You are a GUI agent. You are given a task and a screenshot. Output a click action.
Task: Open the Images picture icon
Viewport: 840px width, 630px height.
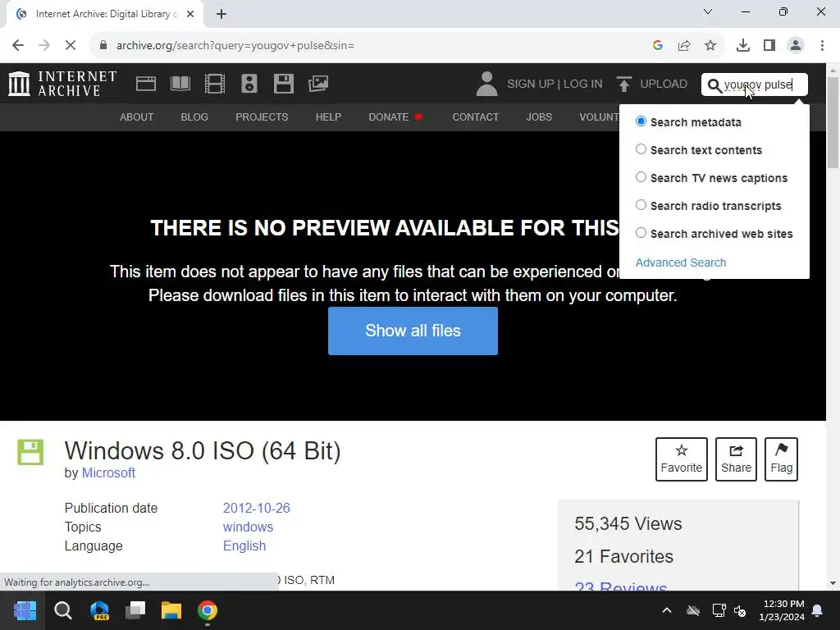(x=318, y=84)
